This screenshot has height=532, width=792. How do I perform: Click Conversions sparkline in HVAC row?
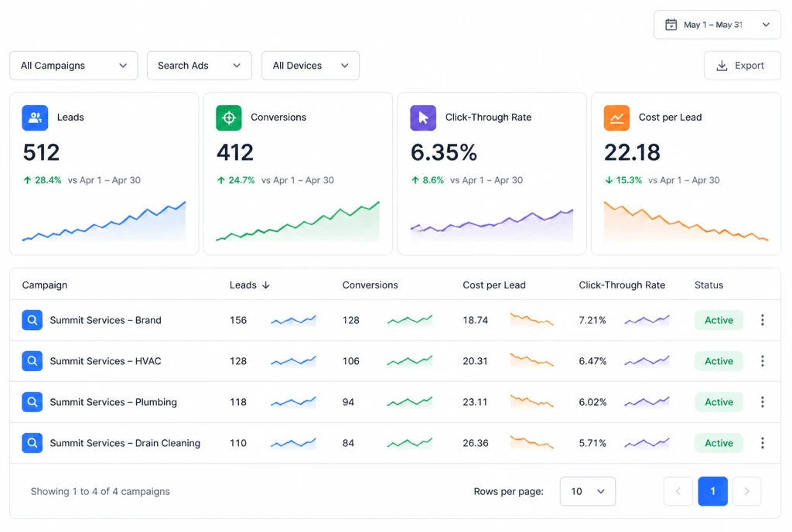point(410,361)
